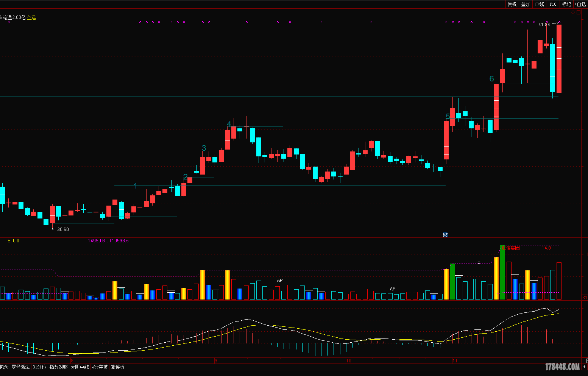Viewport: 588px width, 376px height.
Task: Switch to the 指数对照 tab
Action: tap(58, 367)
